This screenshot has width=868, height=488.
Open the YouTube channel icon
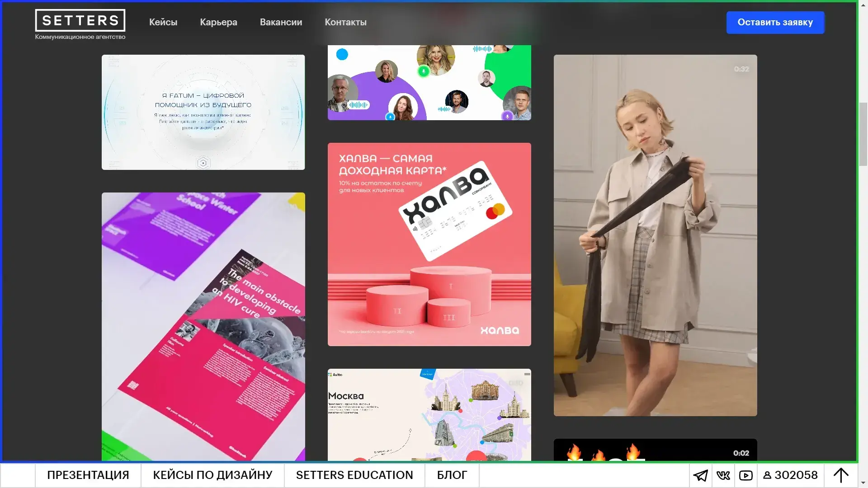click(745, 475)
